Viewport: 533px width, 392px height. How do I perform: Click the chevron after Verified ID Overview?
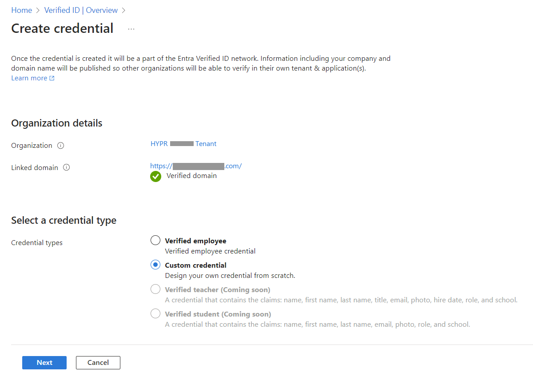point(123,10)
